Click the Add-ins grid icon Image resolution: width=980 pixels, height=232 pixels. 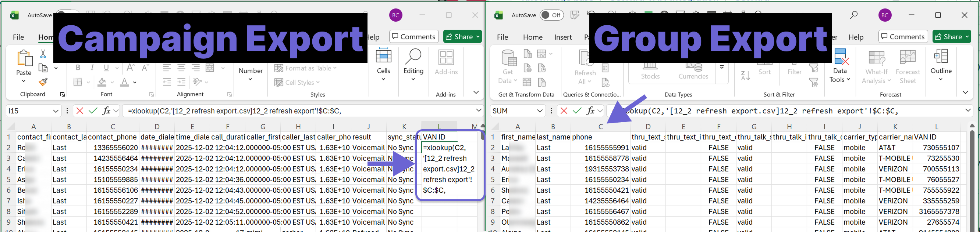tap(446, 58)
